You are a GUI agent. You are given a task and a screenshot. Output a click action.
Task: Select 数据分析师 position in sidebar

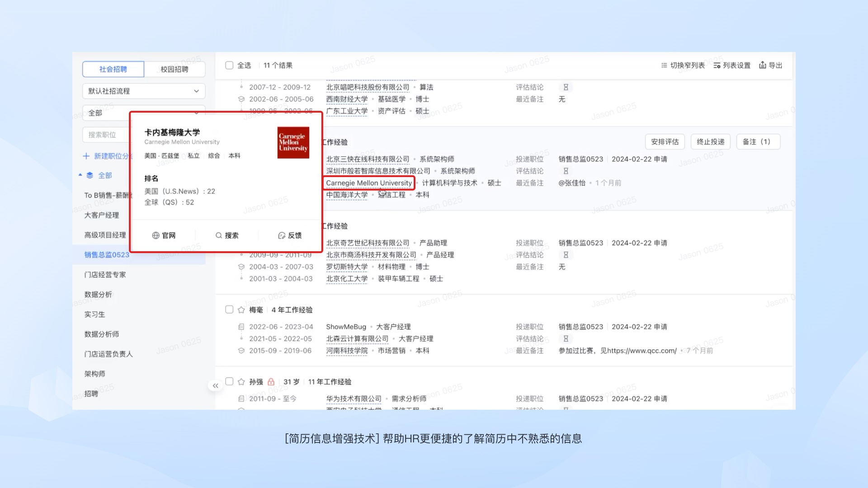tap(102, 334)
